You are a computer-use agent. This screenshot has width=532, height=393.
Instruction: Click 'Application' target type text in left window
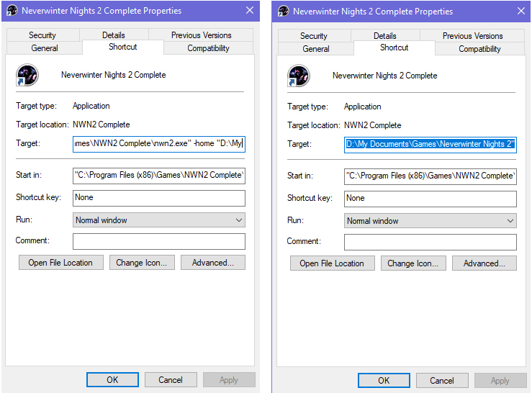pyautogui.click(x=91, y=106)
